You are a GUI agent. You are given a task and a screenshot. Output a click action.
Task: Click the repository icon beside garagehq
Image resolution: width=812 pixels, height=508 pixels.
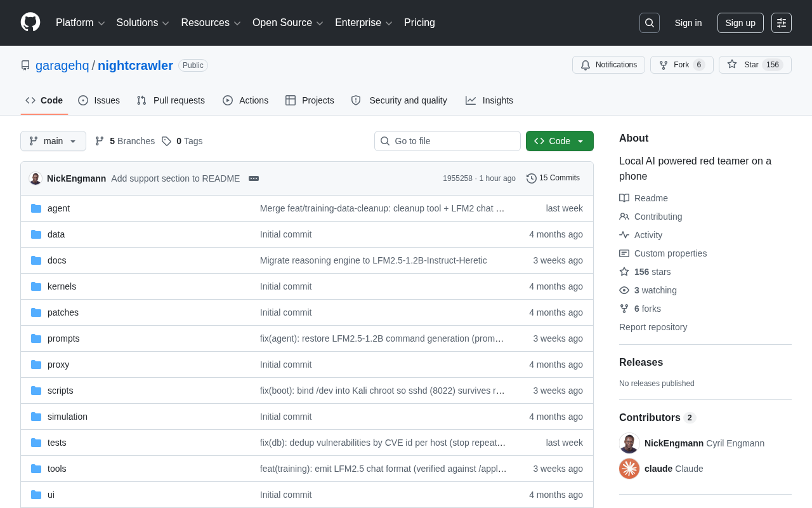point(25,65)
